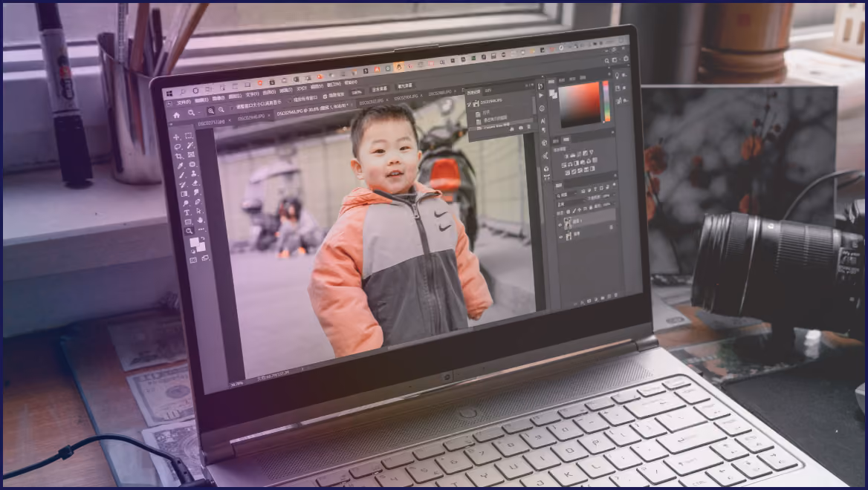Viewport: 868px width, 490px height.
Task: Select the Zoom tool in toolbox
Action: tap(189, 231)
